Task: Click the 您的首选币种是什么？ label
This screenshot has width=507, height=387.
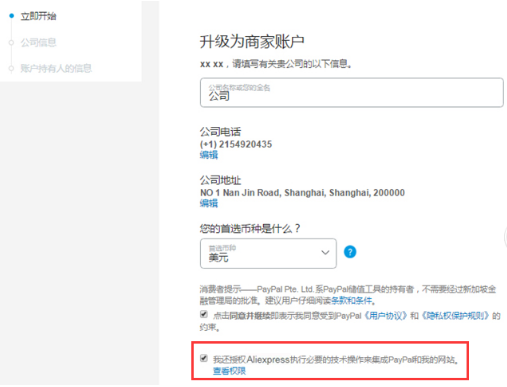Action: 250,229
